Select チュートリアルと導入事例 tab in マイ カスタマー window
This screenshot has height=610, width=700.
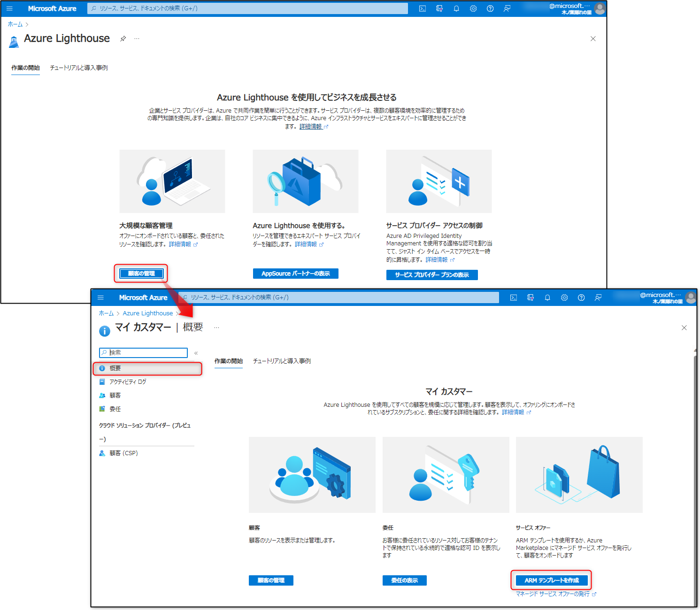click(282, 361)
